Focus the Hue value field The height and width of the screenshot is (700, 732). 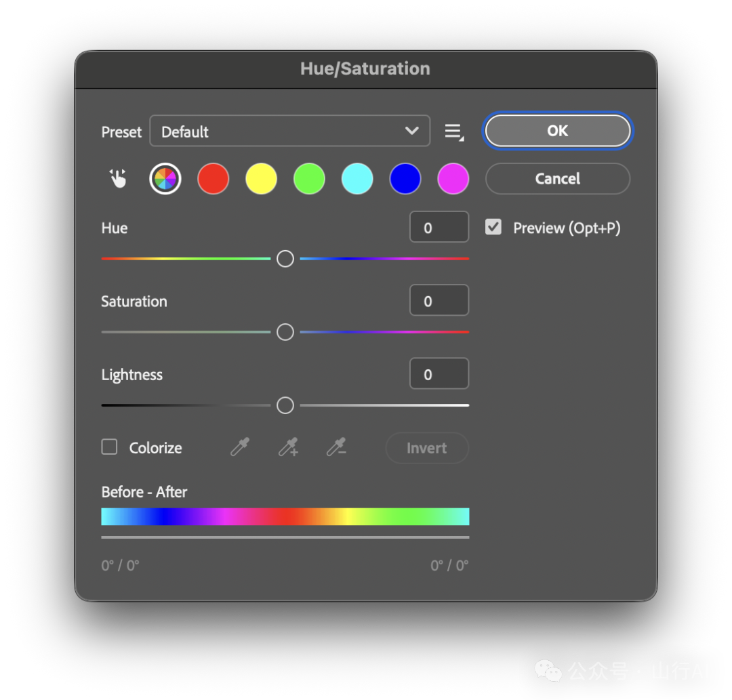(x=439, y=227)
